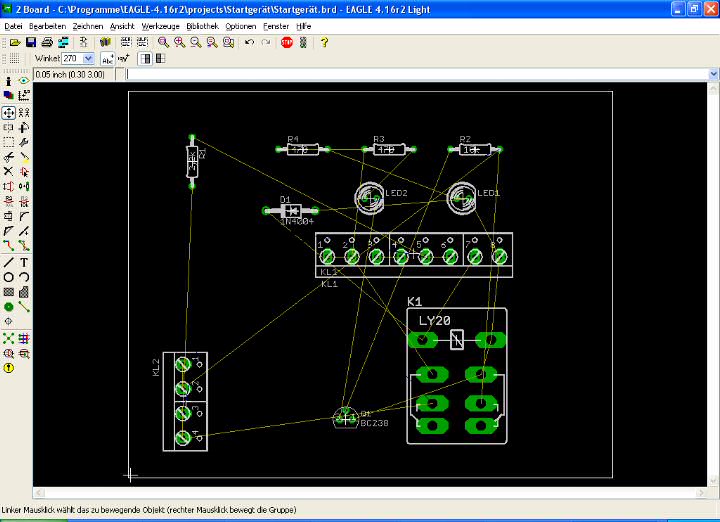Run a ULP with the ULP icon
The image size is (720, 522).
[142, 43]
